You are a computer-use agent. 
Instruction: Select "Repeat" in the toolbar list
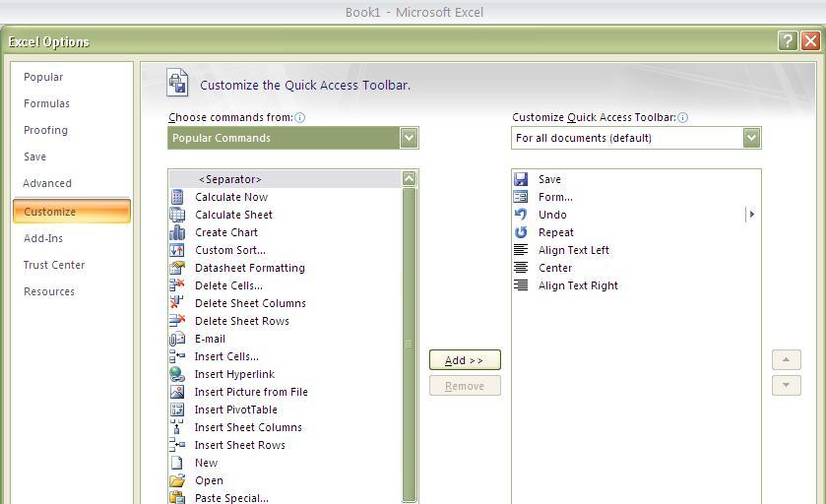pos(556,232)
